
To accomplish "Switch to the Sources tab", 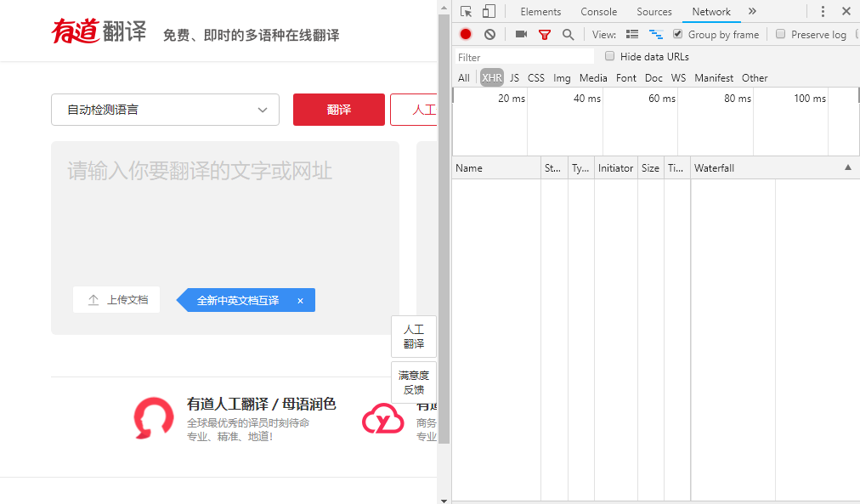I will tap(653, 12).
